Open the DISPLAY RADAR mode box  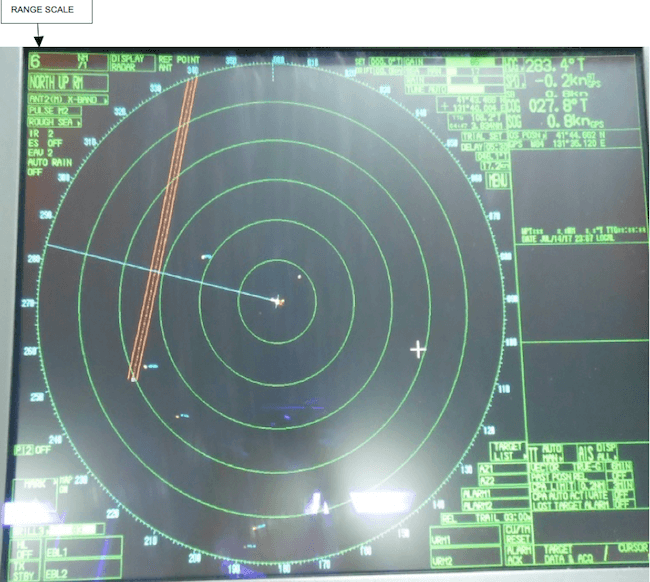tap(132, 63)
